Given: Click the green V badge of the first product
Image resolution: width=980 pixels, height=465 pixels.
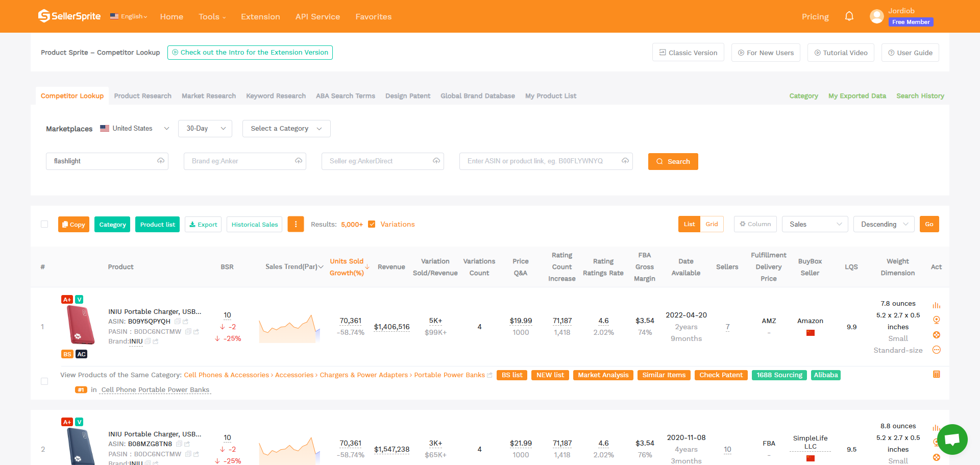Looking at the screenshot, I should (x=79, y=300).
